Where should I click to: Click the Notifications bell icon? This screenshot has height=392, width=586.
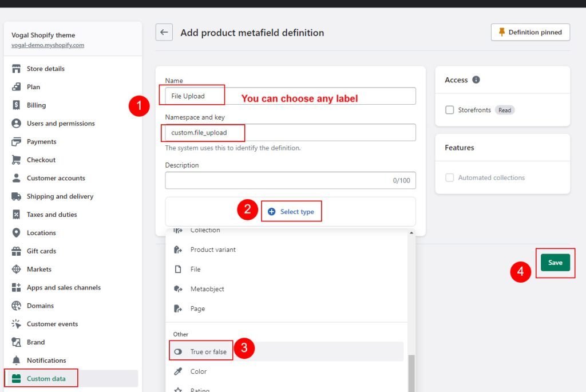pos(16,360)
